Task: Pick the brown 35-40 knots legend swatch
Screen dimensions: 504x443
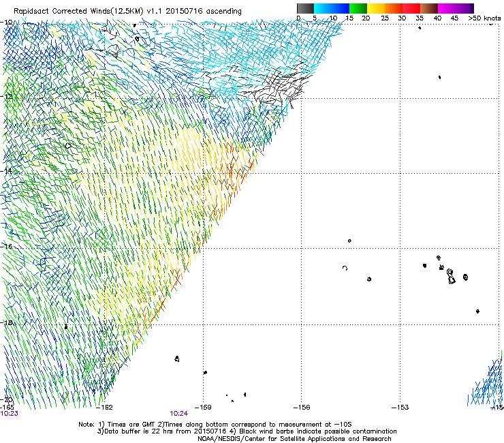Action: (x=429, y=8)
